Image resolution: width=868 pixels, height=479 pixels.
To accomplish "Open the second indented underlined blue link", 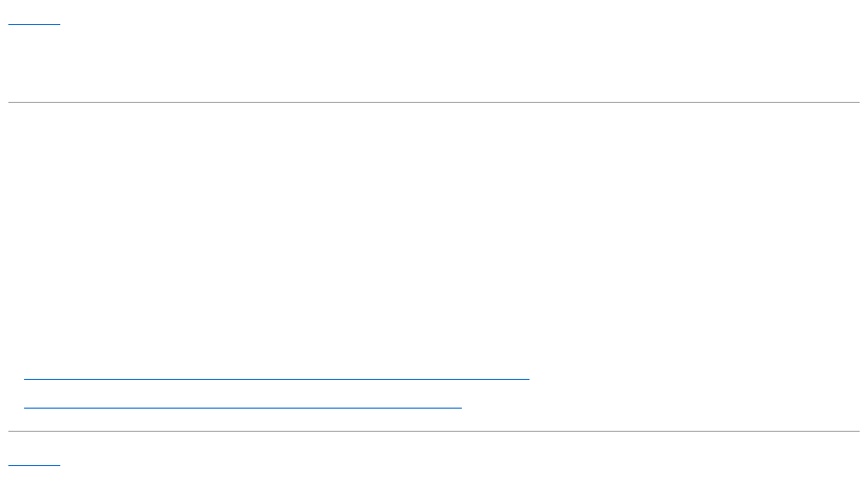I will click(x=242, y=403).
